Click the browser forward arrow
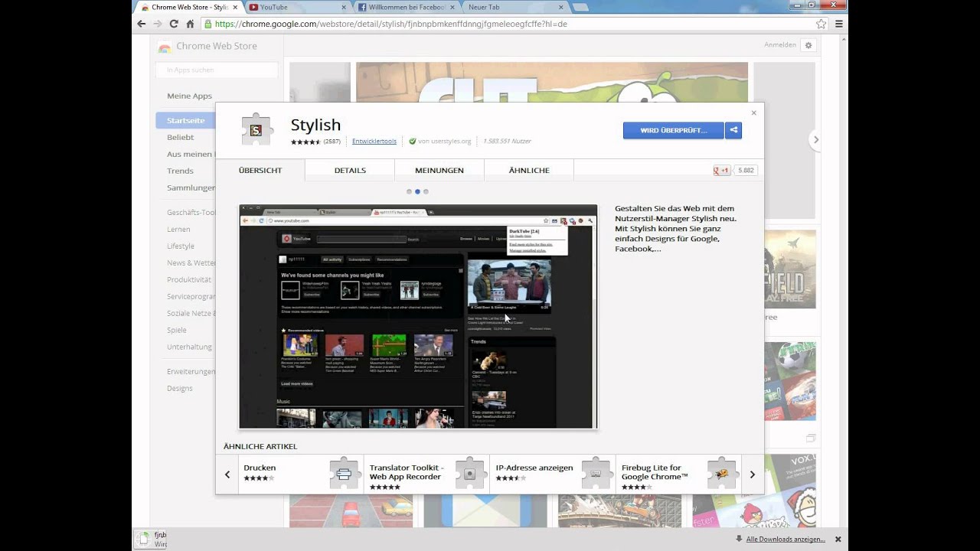 (x=158, y=24)
